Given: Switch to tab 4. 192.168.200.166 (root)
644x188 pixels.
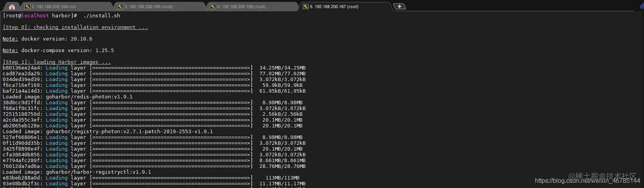Looking at the screenshot, I should 252,6.
